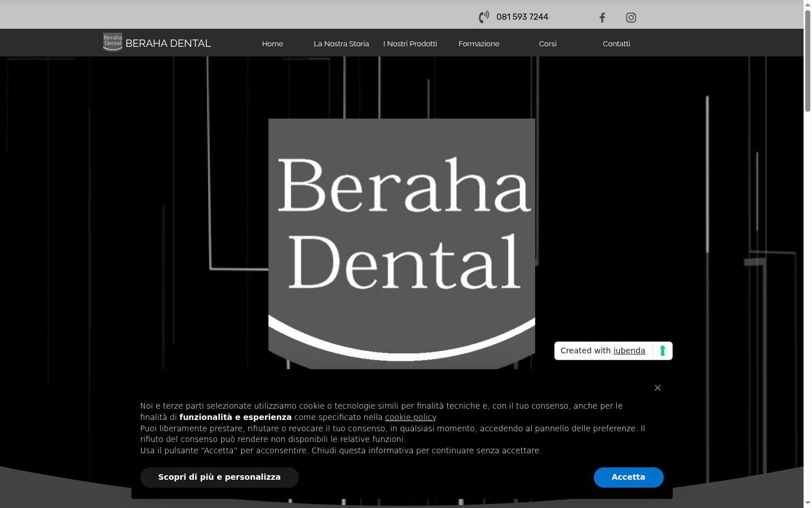Click Accetta to accept cookies
This screenshot has height=508, width=812.
tap(628, 477)
